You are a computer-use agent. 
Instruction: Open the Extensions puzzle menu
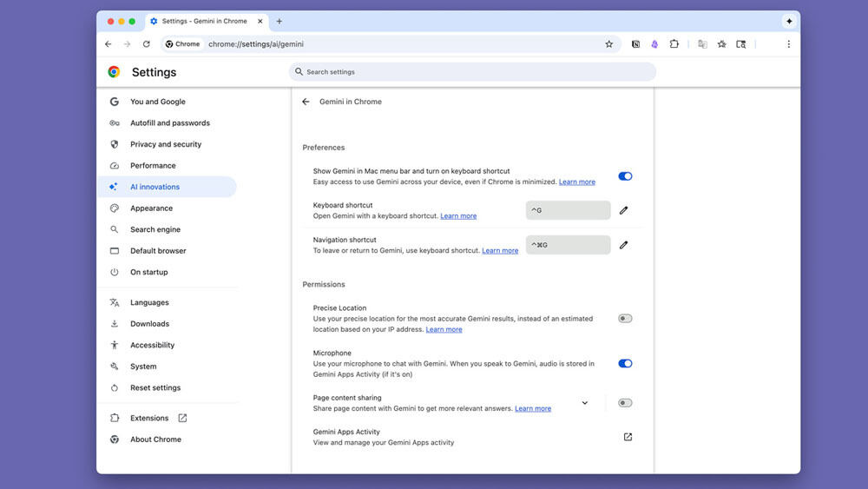[x=674, y=44]
